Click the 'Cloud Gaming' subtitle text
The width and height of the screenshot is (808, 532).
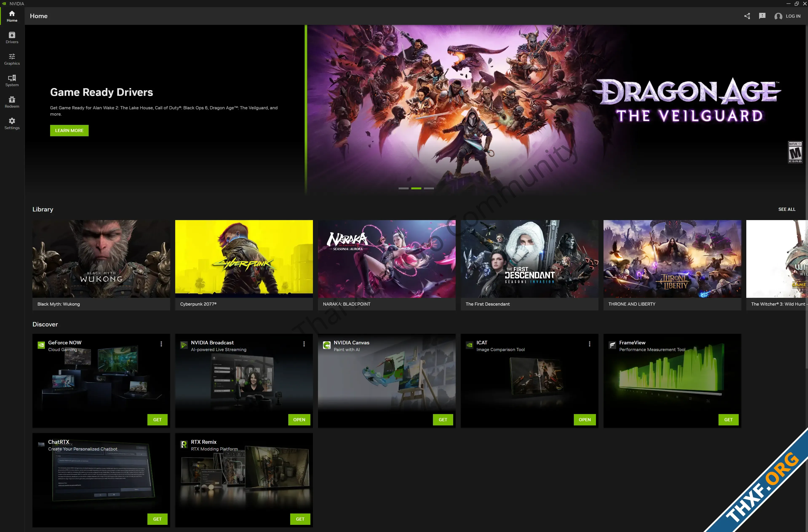(x=63, y=349)
